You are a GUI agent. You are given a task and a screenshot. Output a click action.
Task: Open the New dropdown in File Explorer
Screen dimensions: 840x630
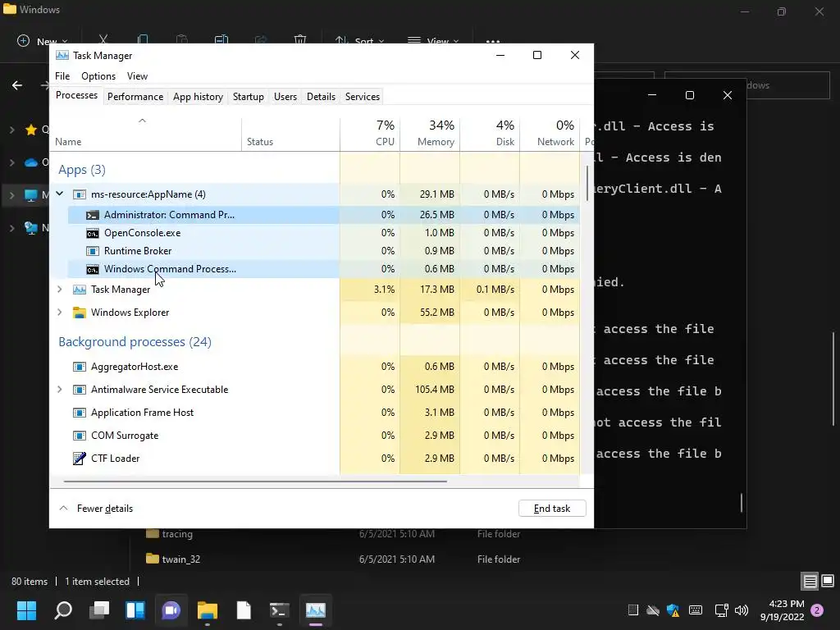coord(43,41)
